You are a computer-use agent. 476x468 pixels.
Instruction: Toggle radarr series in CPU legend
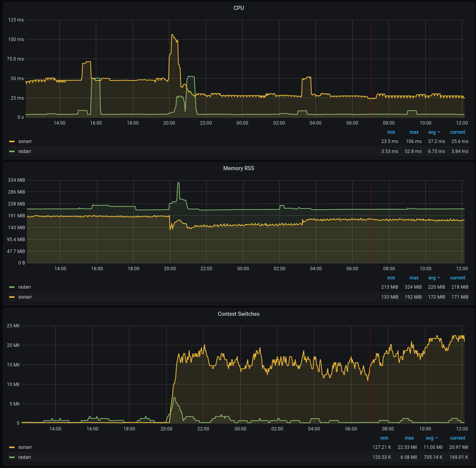pyautogui.click(x=25, y=151)
